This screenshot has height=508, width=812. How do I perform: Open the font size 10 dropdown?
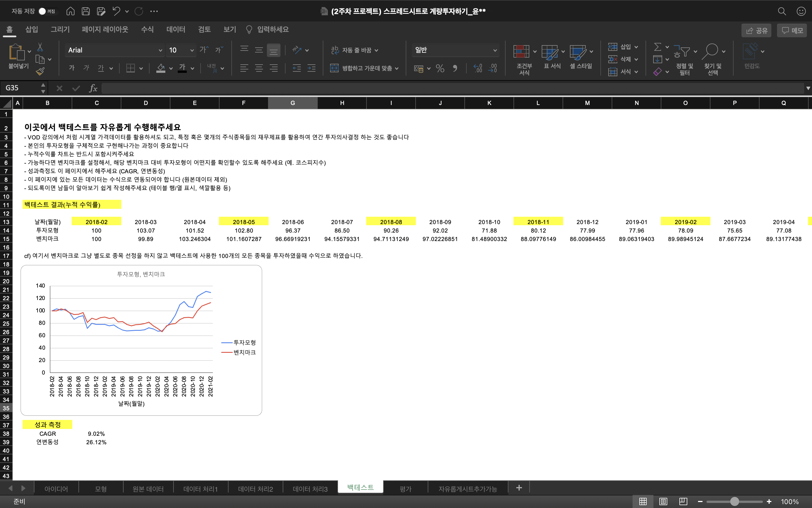point(192,50)
